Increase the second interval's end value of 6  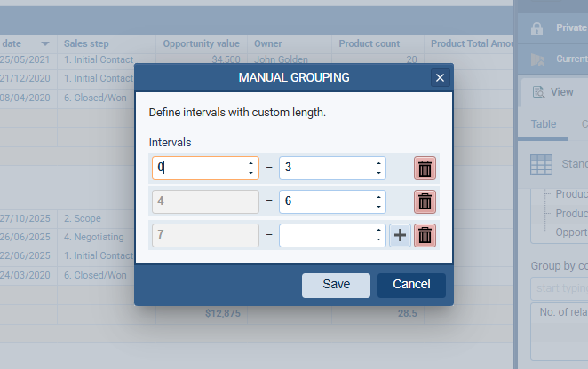(378, 197)
